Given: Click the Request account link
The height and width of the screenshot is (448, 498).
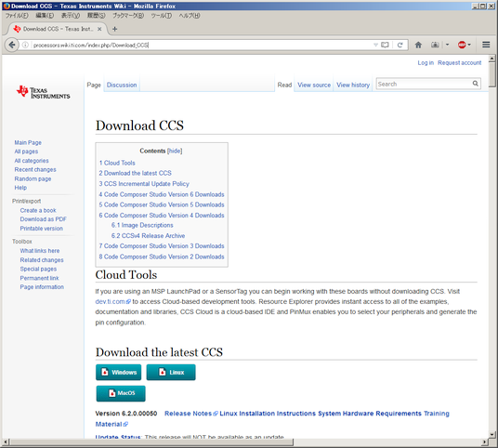Looking at the screenshot, I should pyautogui.click(x=459, y=62).
